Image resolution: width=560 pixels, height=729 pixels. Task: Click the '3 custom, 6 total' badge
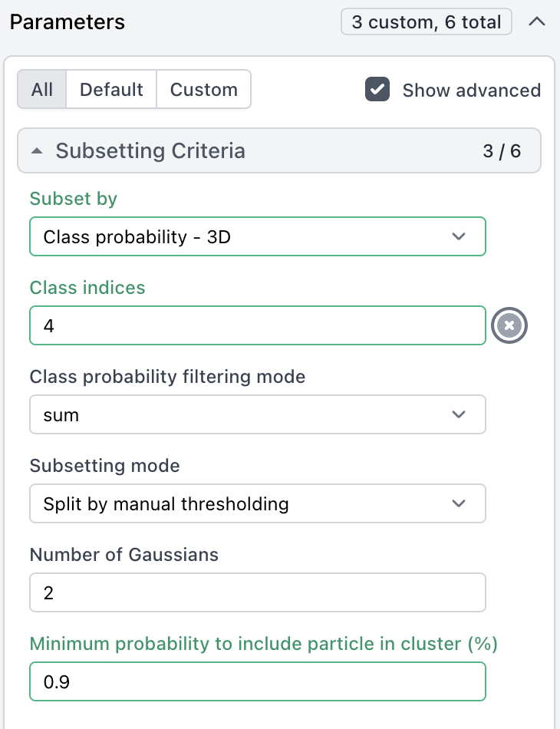[427, 21]
